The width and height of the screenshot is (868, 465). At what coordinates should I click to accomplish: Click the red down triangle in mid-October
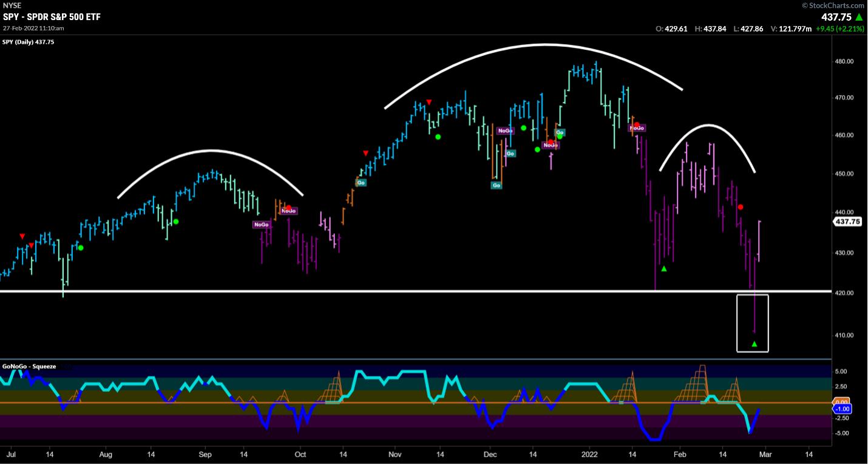365,153
